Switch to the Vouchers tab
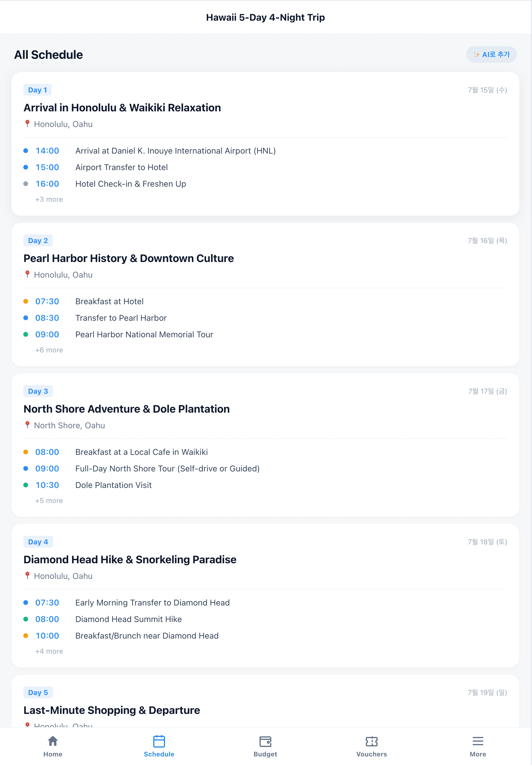 [x=371, y=748]
